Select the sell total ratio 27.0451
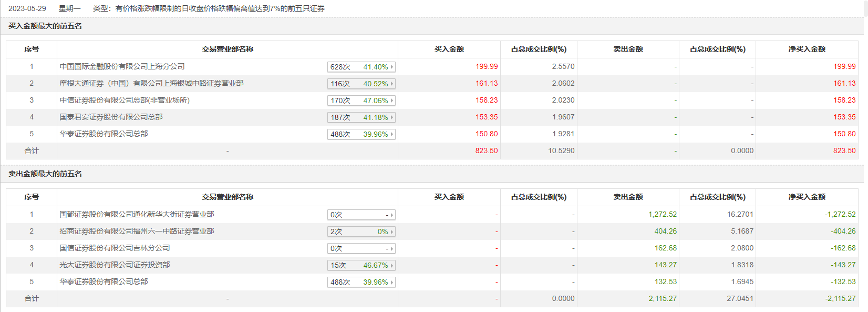 [x=740, y=298]
